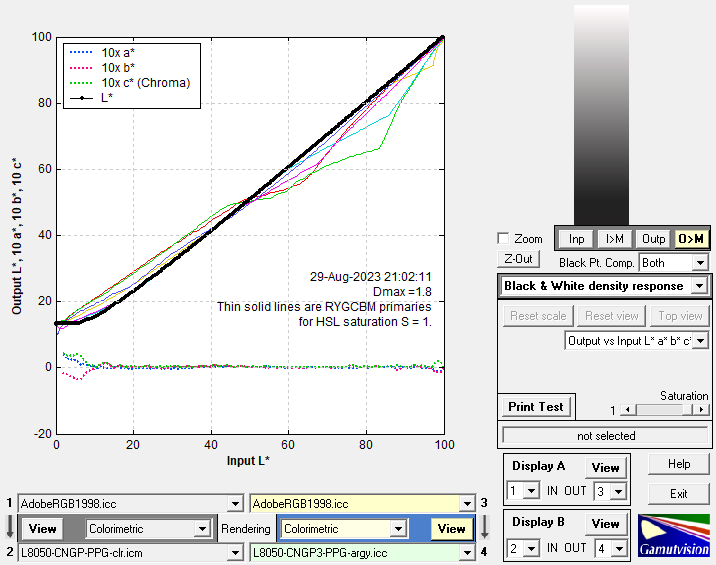Click the Exit button
This screenshot has width=716, height=565.
pyautogui.click(x=679, y=493)
